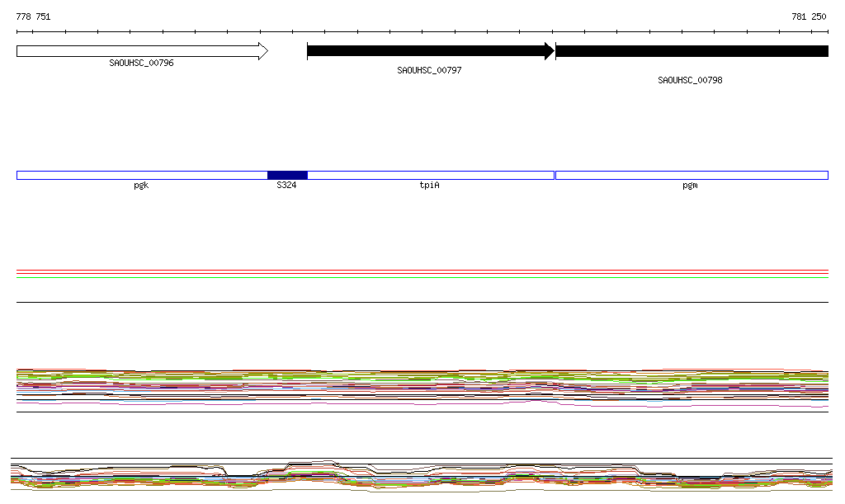Click the end coordinate 781 250
Image resolution: width=845 pixels, height=504 pixels.
(809, 16)
